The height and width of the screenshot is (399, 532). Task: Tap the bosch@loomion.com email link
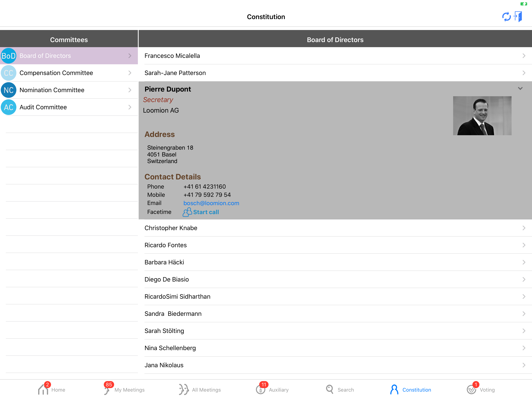point(211,203)
